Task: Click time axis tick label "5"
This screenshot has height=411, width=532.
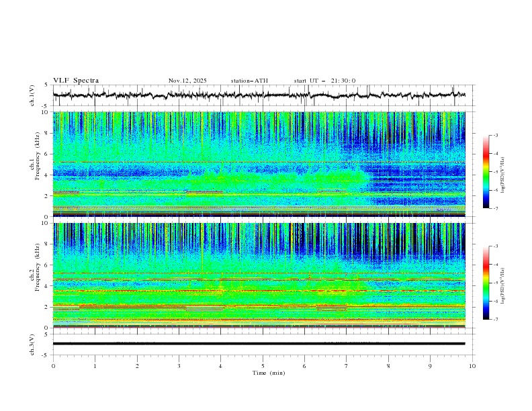Action: point(263,366)
